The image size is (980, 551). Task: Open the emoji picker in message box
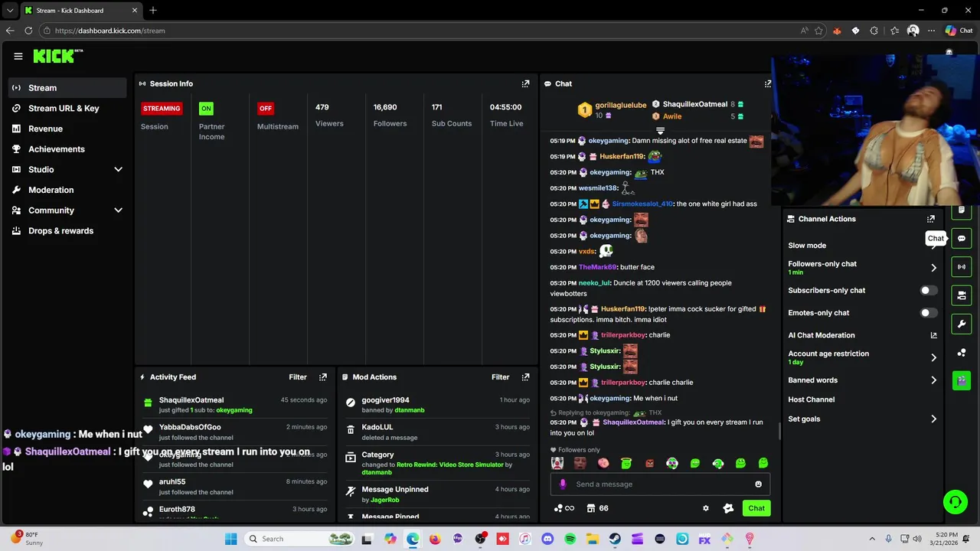point(759,484)
